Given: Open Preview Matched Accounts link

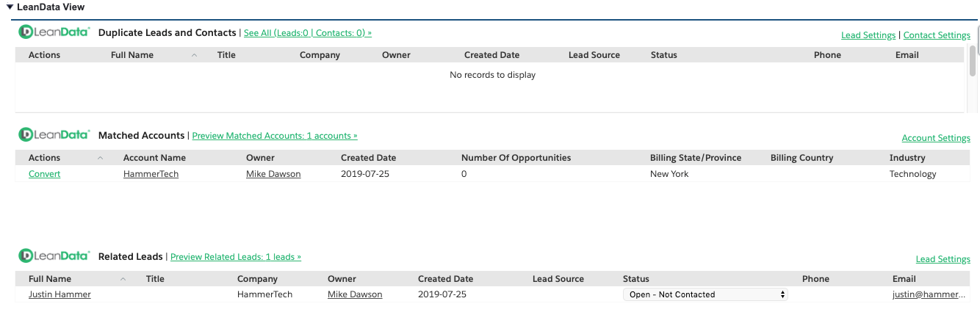Looking at the screenshot, I should click(x=275, y=136).
